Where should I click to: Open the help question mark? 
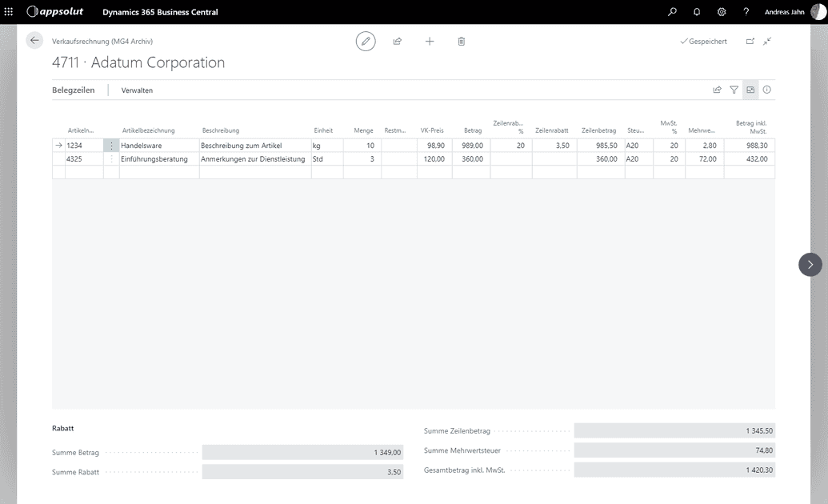(746, 12)
